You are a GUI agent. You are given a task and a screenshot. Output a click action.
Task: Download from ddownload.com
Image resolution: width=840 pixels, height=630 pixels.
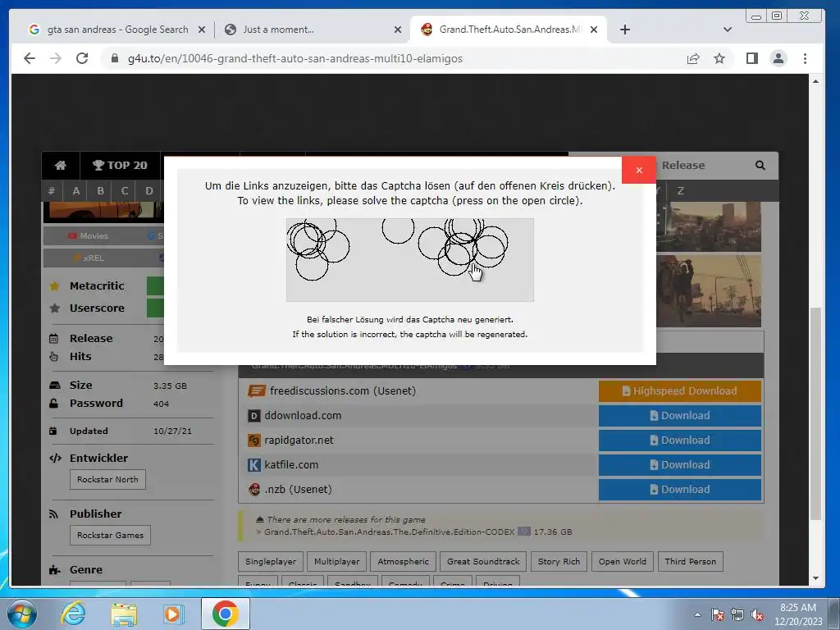680,416
